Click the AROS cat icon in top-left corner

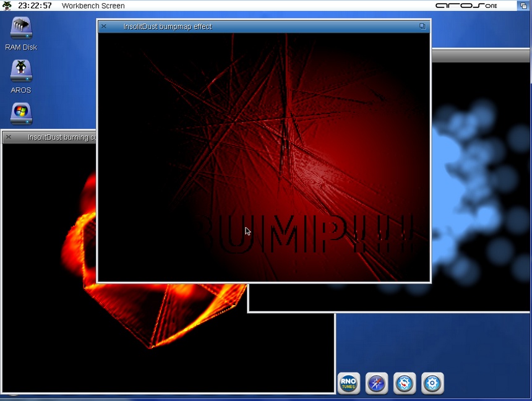pyautogui.click(x=7, y=6)
